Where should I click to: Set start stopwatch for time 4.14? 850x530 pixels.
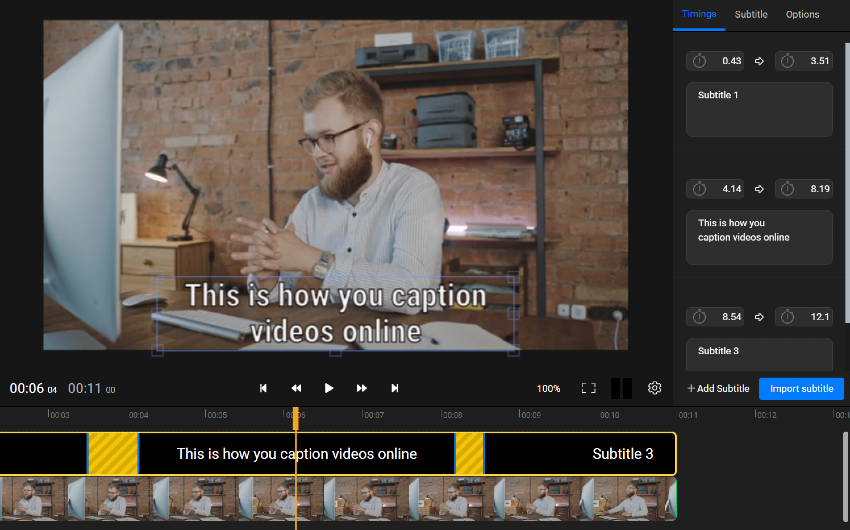pos(699,189)
